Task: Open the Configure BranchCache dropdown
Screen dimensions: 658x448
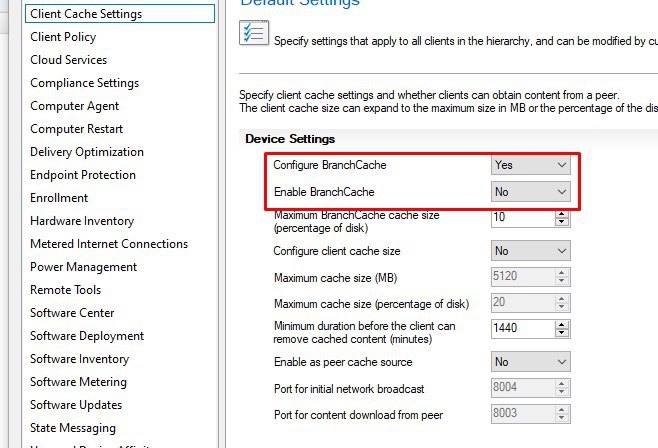Action: (x=530, y=165)
